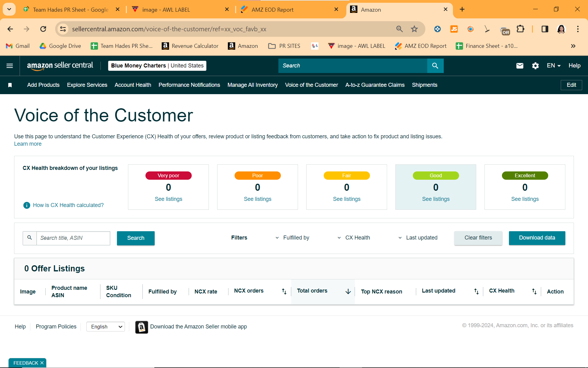Switch to Team Hades PR Sheet tab
The width and height of the screenshot is (588, 368).
click(70, 10)
